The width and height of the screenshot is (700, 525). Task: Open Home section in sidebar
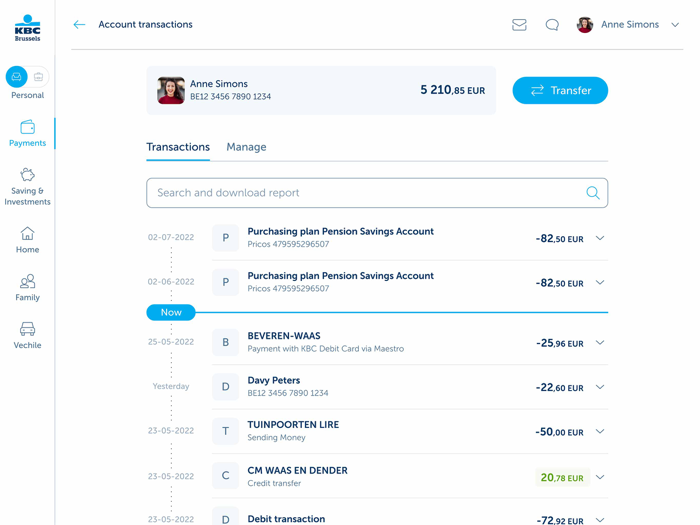coord(27,240)
